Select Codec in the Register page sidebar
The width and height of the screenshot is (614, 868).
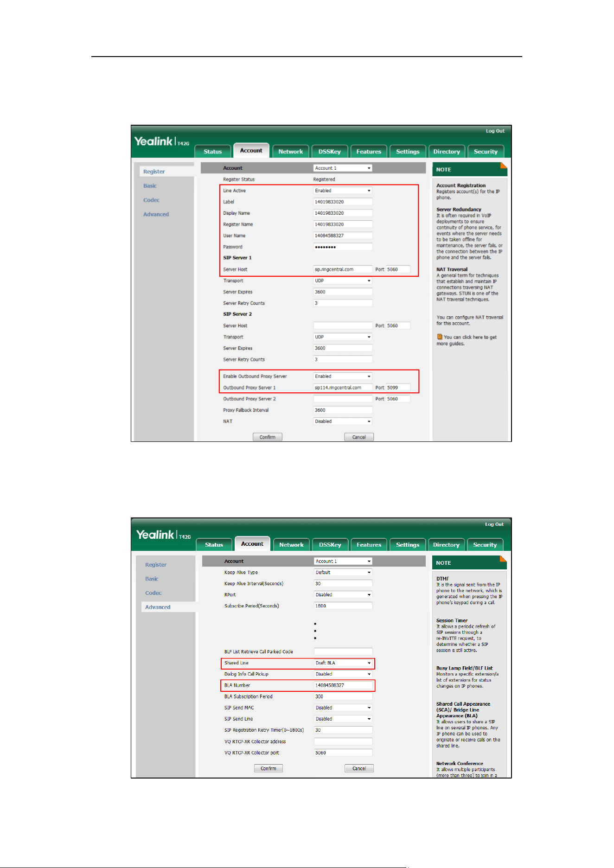(151, 200)
